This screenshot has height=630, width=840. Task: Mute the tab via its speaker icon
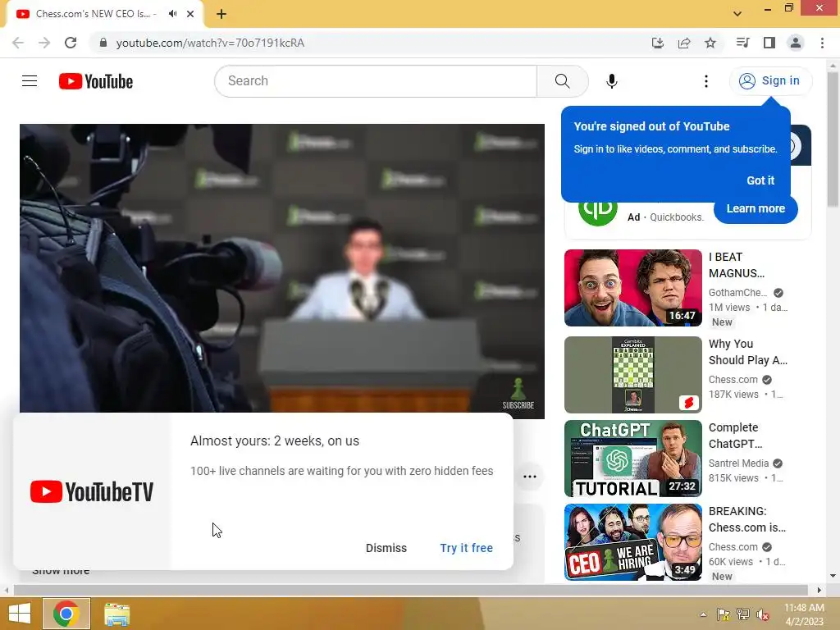[172, 14]
